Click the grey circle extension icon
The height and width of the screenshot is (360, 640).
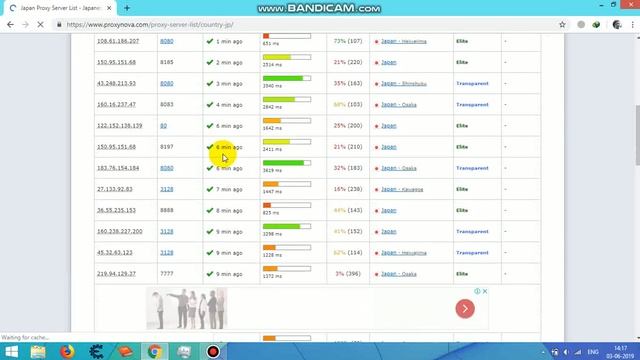(581, 25)
